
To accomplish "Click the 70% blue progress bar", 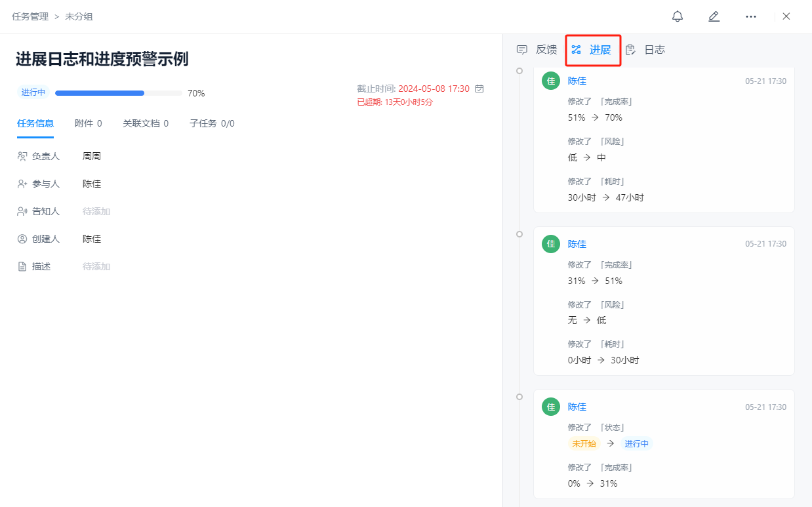I will (x=100, y=93).
